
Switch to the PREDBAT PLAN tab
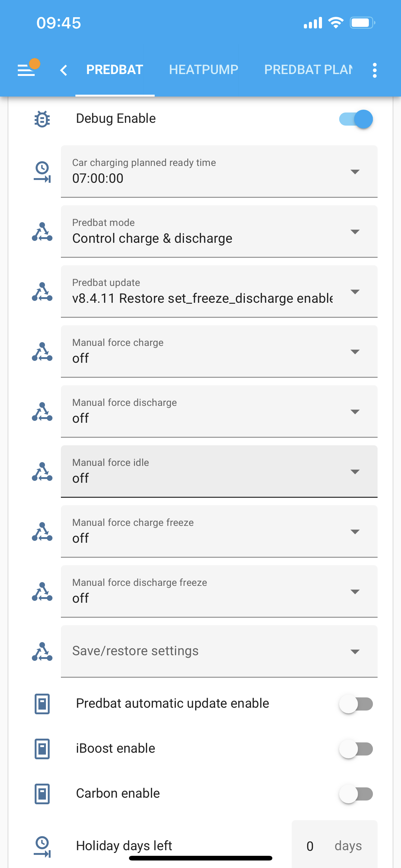(x=308, y=70)
